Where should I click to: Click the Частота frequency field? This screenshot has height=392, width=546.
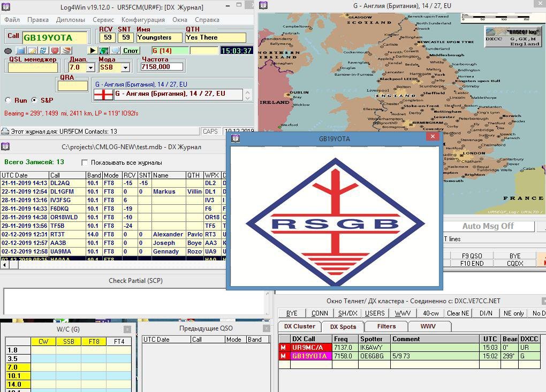pos(162,66)
